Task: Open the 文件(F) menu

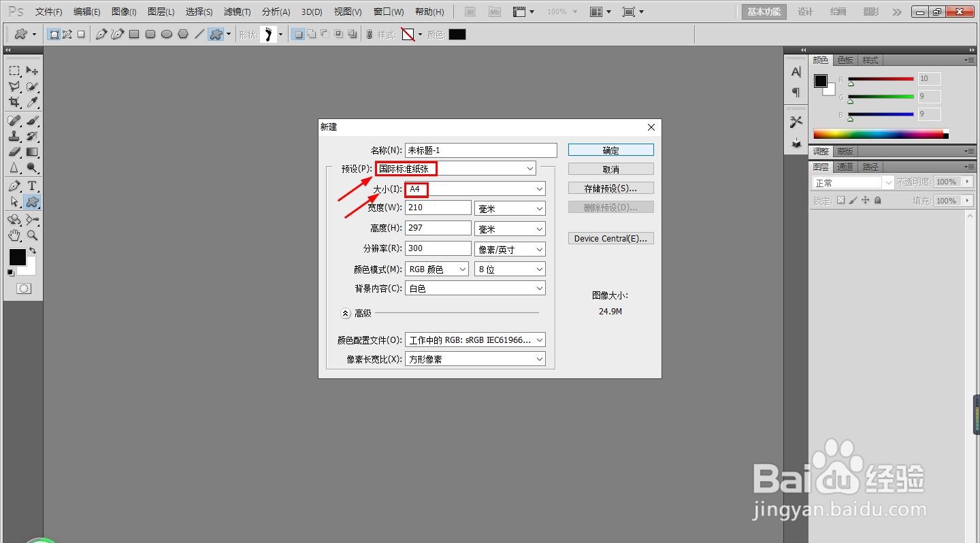Action: (48, 12)
